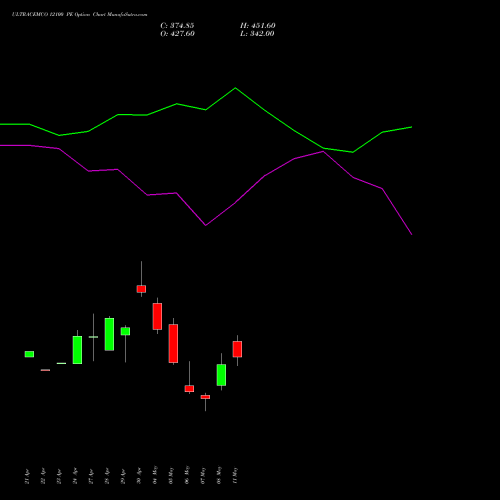Click the 30 Apr date label
This screenshot has width=500, height=500.
coord(139,476)
